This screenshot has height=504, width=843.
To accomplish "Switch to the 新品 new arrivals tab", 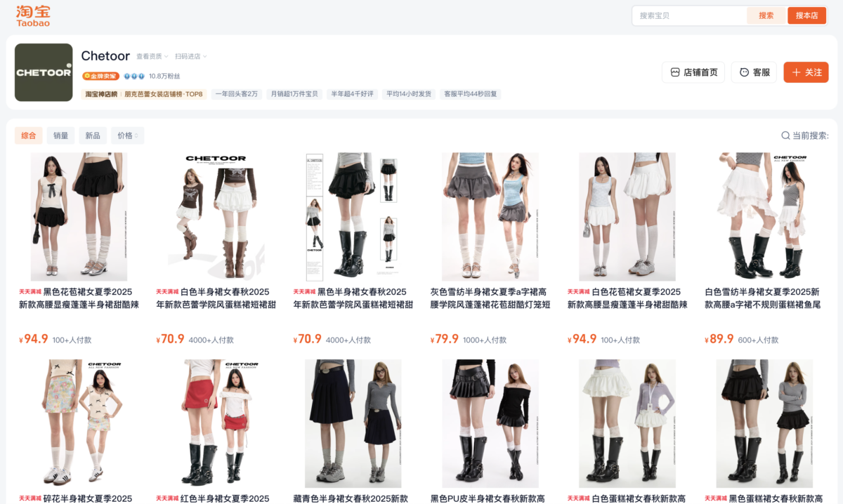I will (93, 135).
